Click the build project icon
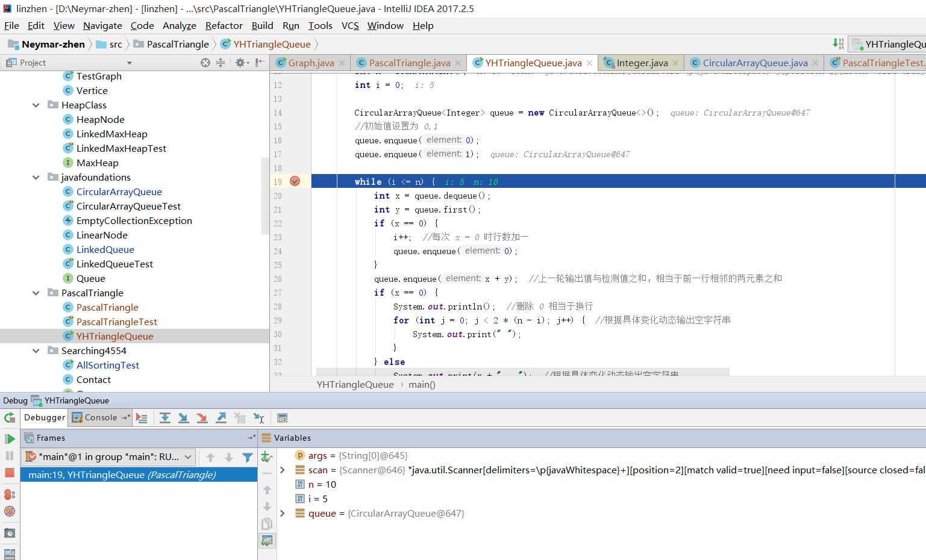Image resolution: width=926 pixels, height=560 pixels. point(838,43)
